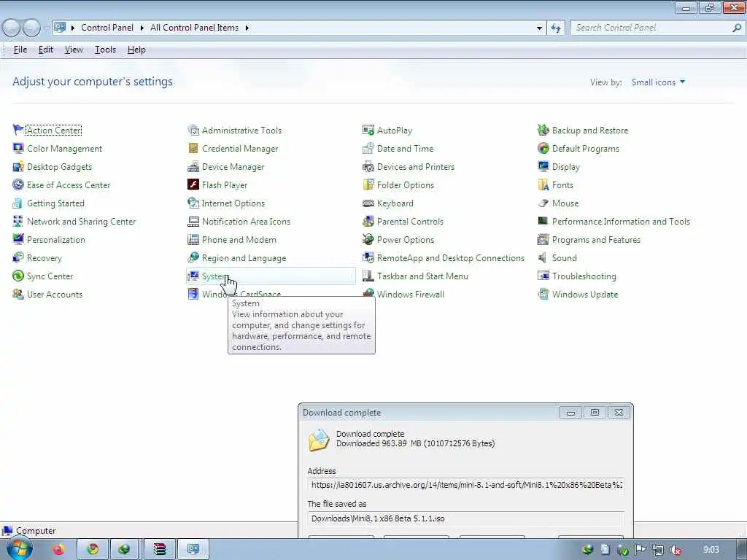Viewport: 747px width, 560px height.
Task: Click the Windows Start orb
Action: (20, 548)
